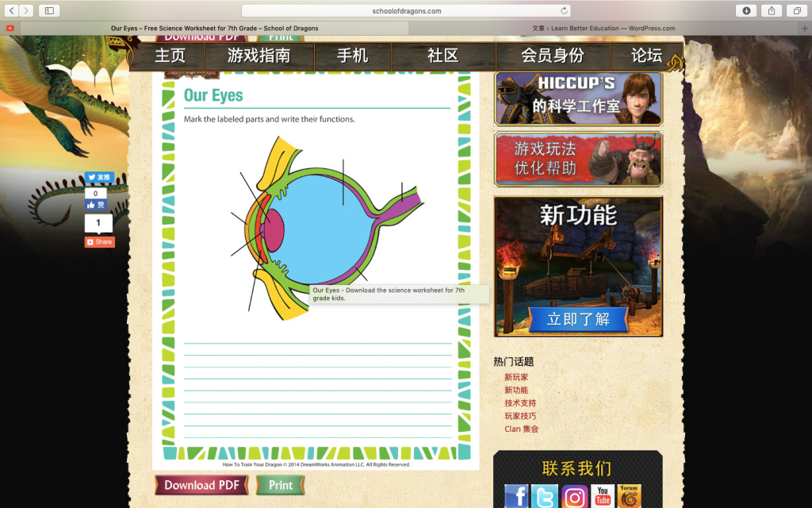Click the bottom green Print button
812x508 pixels.
click(280, 485)
